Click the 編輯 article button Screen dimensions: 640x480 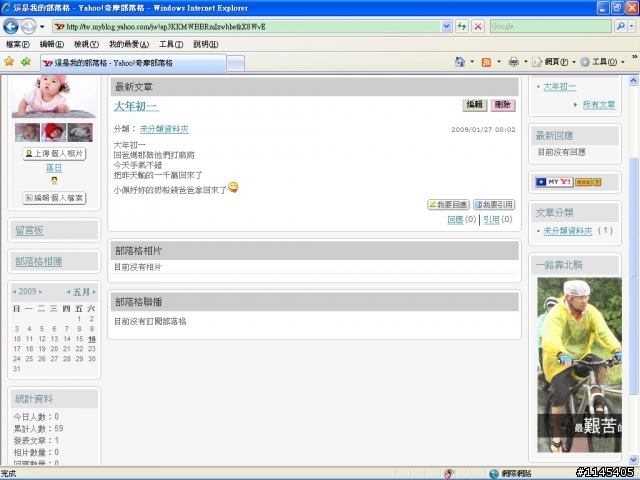(x=475, y=105)
